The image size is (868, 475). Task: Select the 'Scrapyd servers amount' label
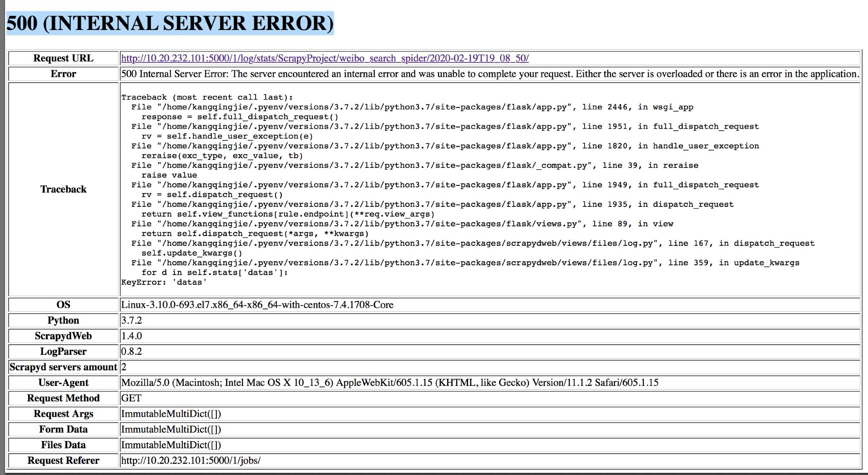pyautogui.click(x=64, y=367)
